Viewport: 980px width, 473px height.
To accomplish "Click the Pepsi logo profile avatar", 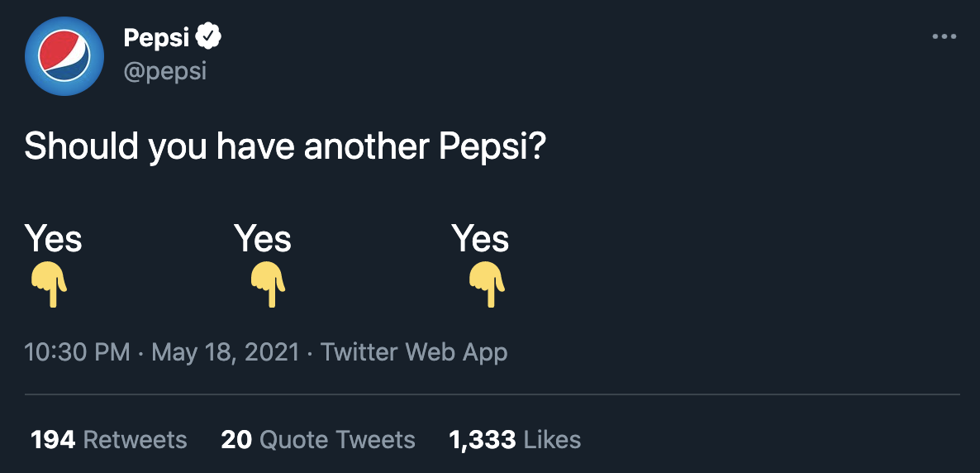I will tap(63, 55).
